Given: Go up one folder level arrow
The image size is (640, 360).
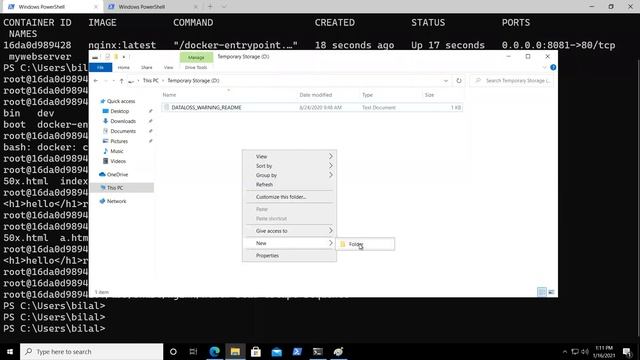Looking at the screenshot, I should 122,81.
